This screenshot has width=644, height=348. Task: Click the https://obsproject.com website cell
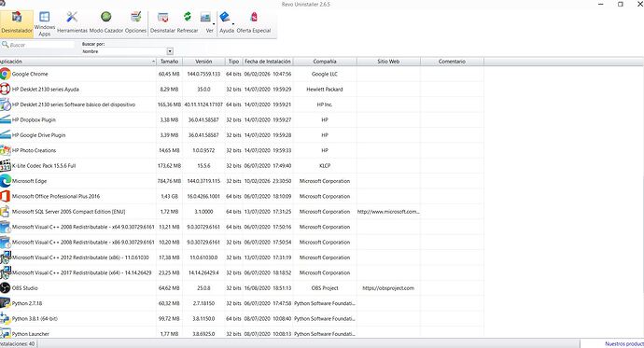click(x=388, y=288)
